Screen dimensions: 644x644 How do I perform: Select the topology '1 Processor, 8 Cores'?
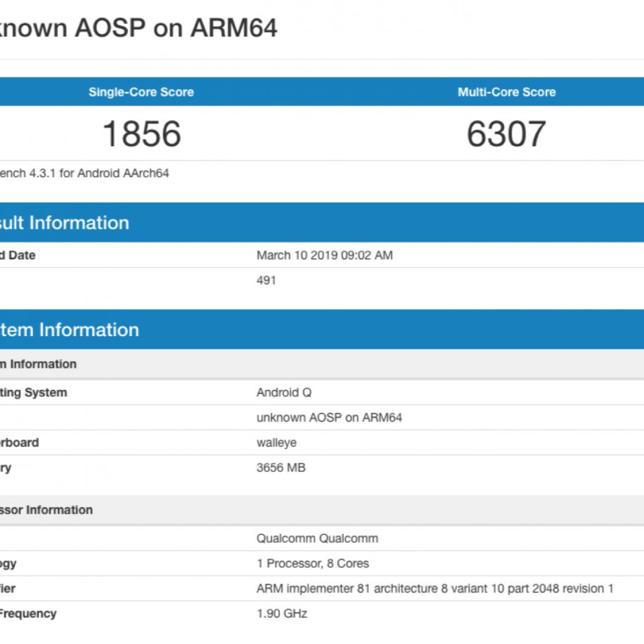tap(312, 563)
